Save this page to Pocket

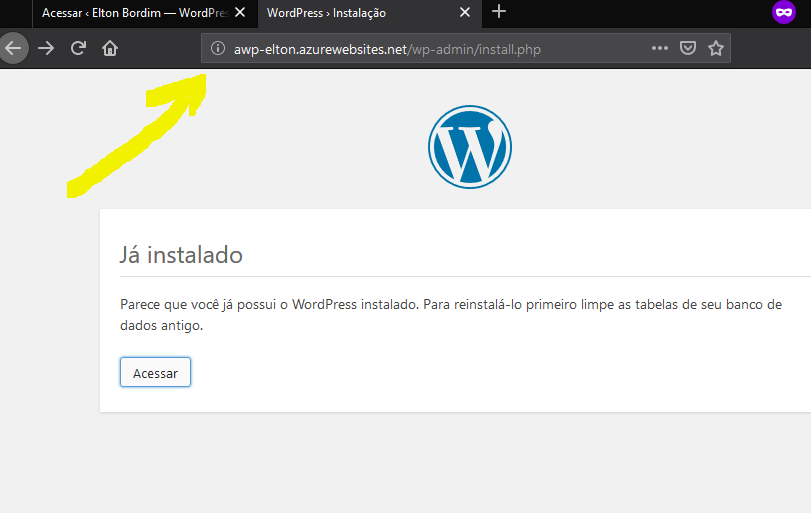click(688, 48)
